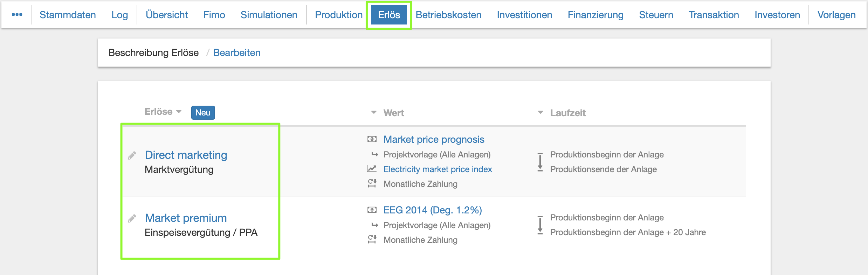
Task: Open the Finanzierung tab
Action: pos(595,15)
